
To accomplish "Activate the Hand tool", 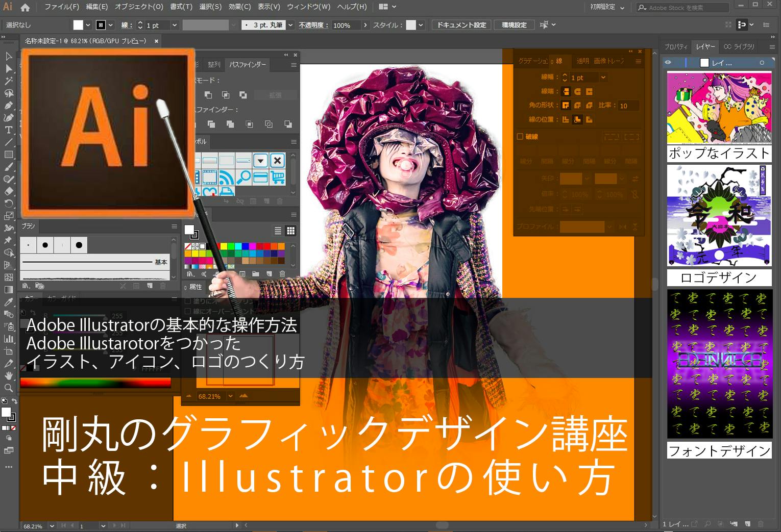I will (9, 375).
